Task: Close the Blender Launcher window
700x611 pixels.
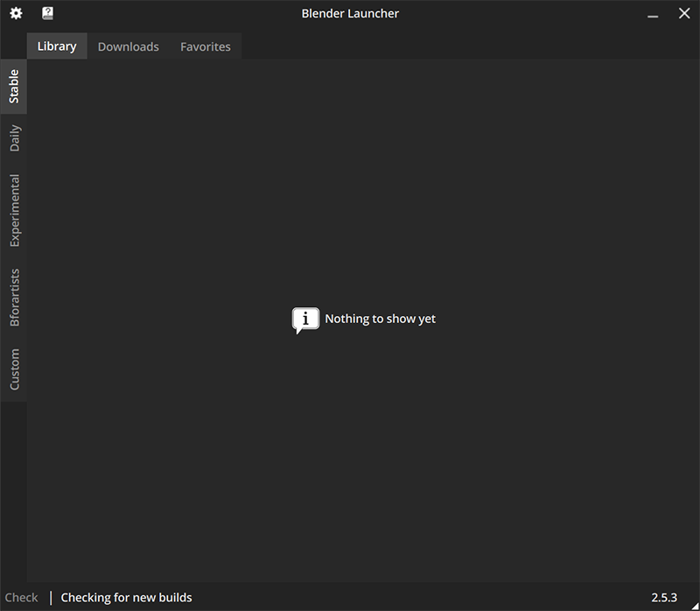Action: pos(684,13)
